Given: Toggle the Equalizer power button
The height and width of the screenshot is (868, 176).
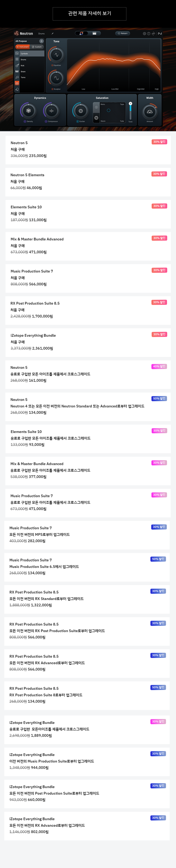Looking at the screenshot, I should point(52,65).
